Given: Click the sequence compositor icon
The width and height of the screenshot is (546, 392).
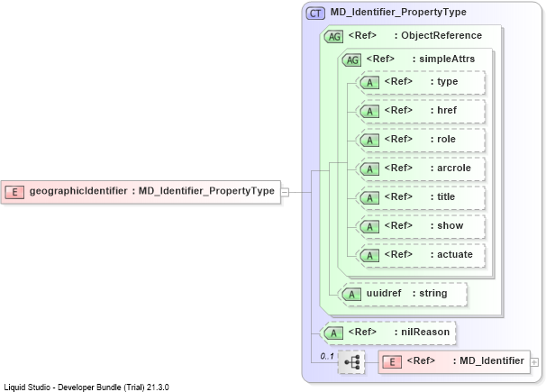Looking at the screenshot, I should tap(351, 362).
